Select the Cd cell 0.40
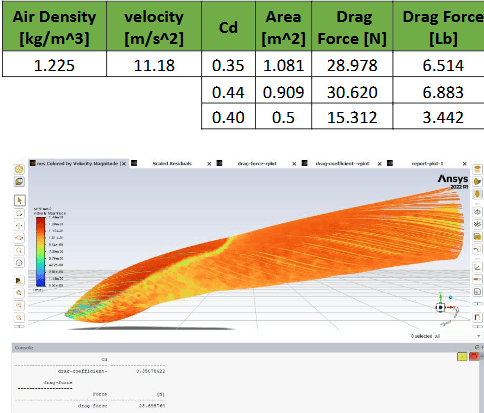The height and width of the screenshot is (413, 484). (228, 117)
